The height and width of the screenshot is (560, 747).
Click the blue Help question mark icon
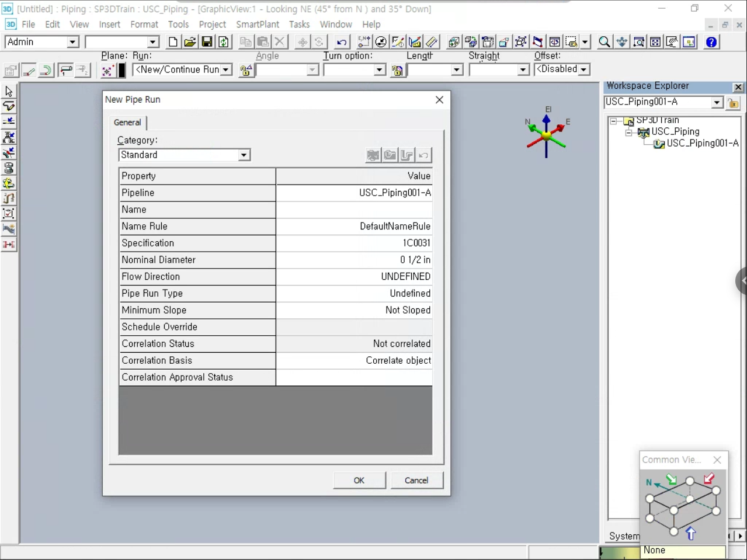point(711,42)
